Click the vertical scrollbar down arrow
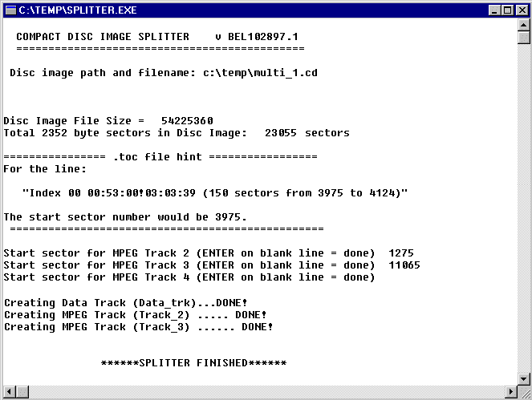Viewport: 532px width, 400px height. click(x=523, y=379)
